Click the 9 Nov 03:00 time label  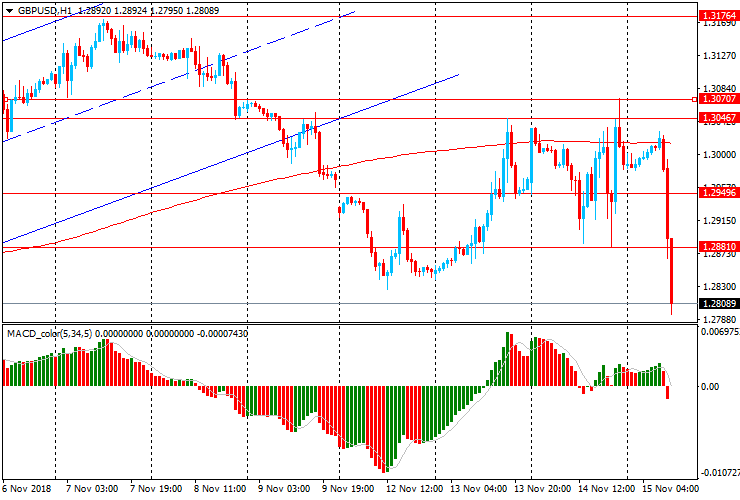[x=285, y=489]
